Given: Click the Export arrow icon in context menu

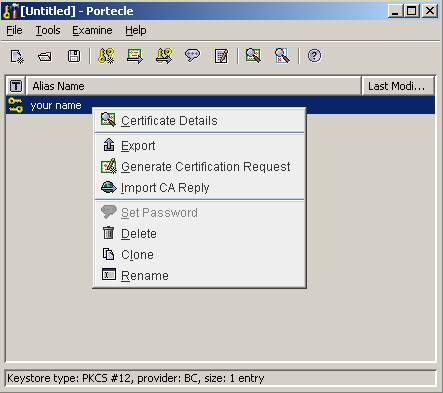Looking at the screenshot, I should [109, 145].
